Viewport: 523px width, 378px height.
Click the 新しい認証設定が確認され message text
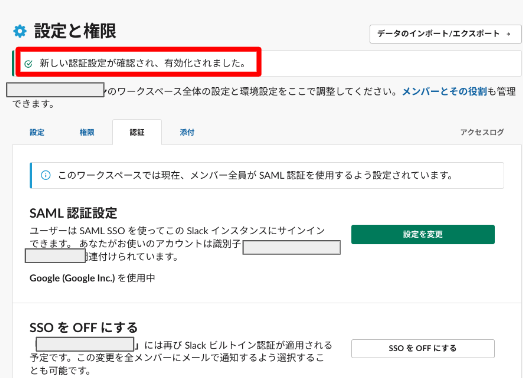point(143,63)
